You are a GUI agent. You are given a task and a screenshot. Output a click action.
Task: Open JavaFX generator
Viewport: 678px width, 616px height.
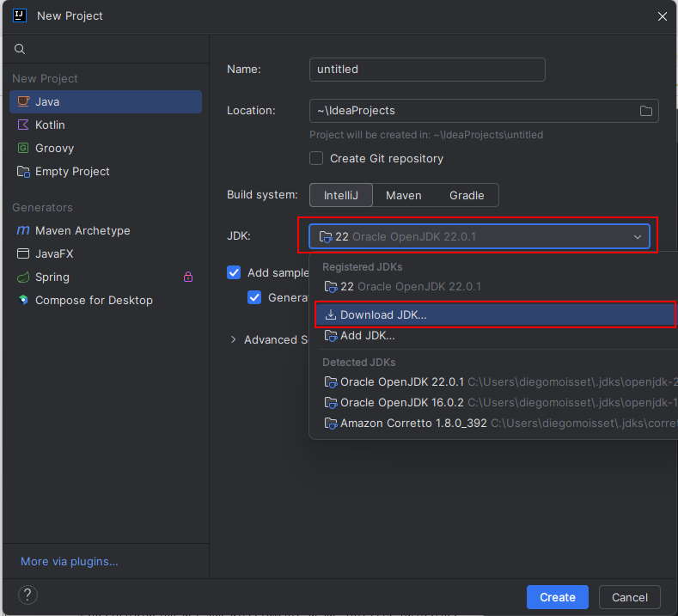point(106,253)
